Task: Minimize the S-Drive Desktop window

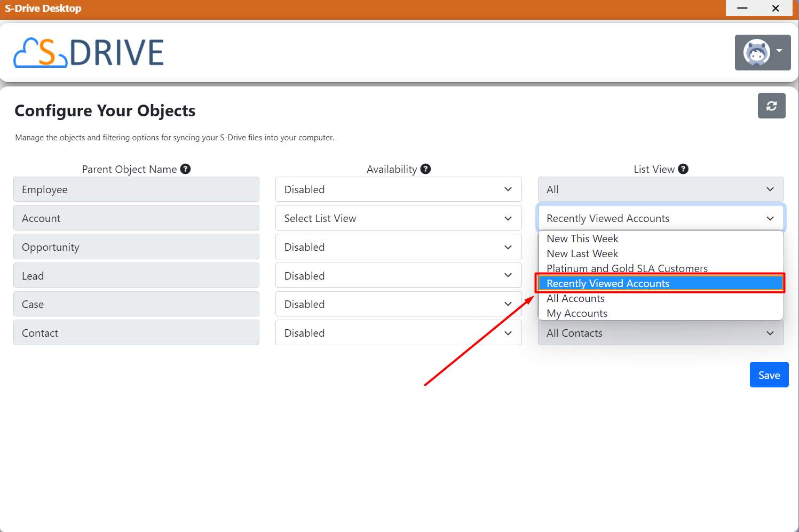Action: point(742,8)
